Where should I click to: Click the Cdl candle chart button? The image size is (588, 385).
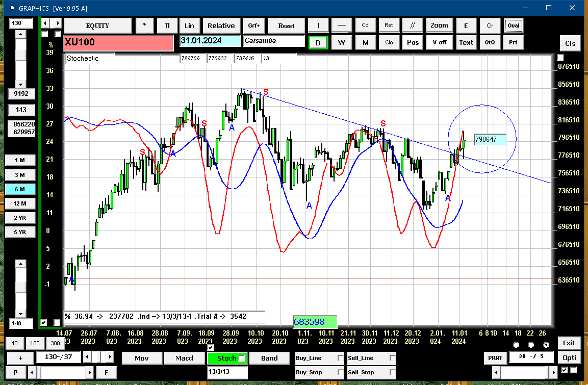(x=366, y=25)
